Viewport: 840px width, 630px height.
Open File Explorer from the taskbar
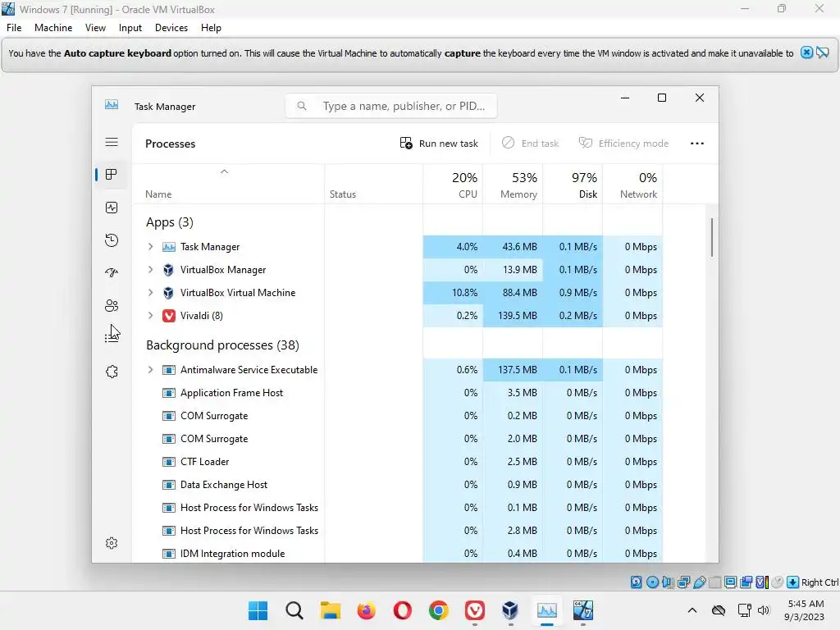pos(331,610)
